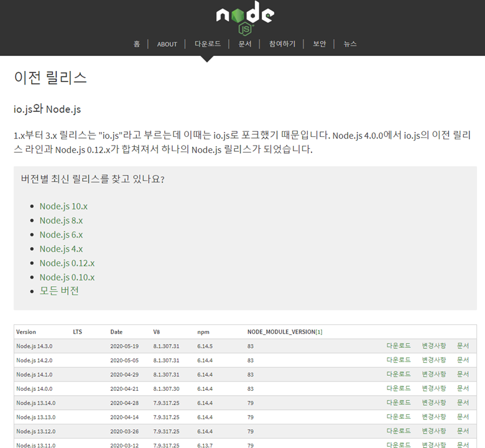Click 다운로드 for Node.js 13.12.0

coord(399,431)
